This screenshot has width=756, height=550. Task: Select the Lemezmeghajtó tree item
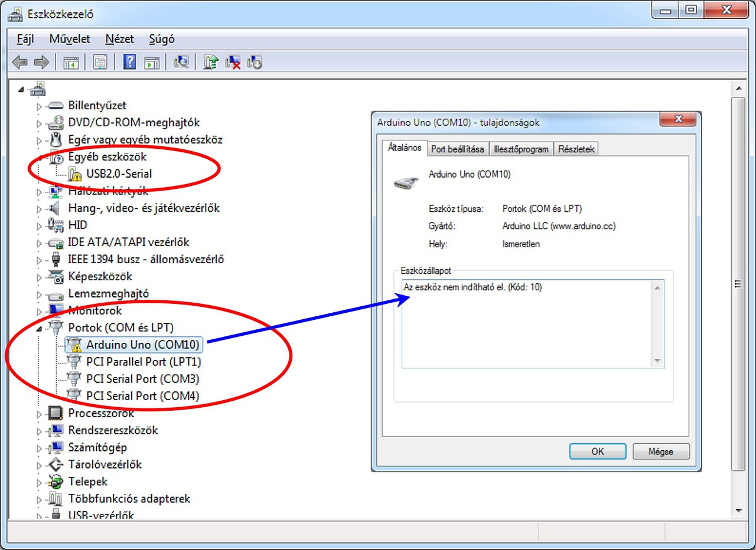[x=109, y=294]
